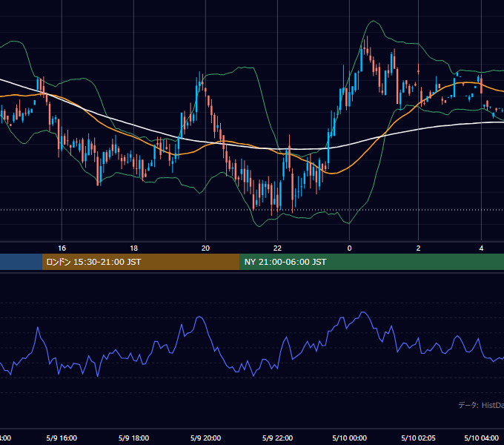This screenshot has height=445, width=504.
Task: Click the "4" hour label on price chart axis
Action: click(481, 248)
